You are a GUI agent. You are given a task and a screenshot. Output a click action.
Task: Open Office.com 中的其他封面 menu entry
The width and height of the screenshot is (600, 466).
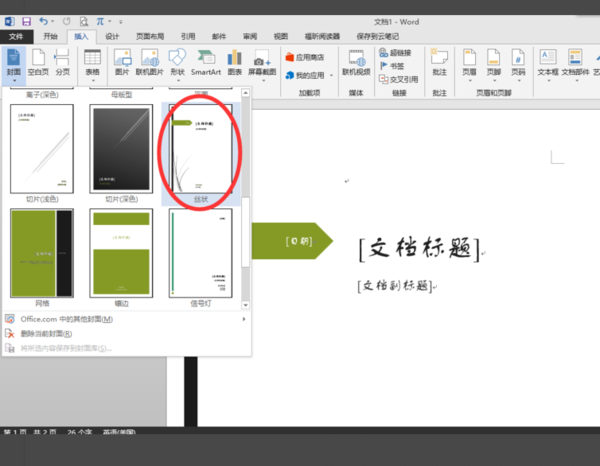pyautogui.click(x=126, y=319)
